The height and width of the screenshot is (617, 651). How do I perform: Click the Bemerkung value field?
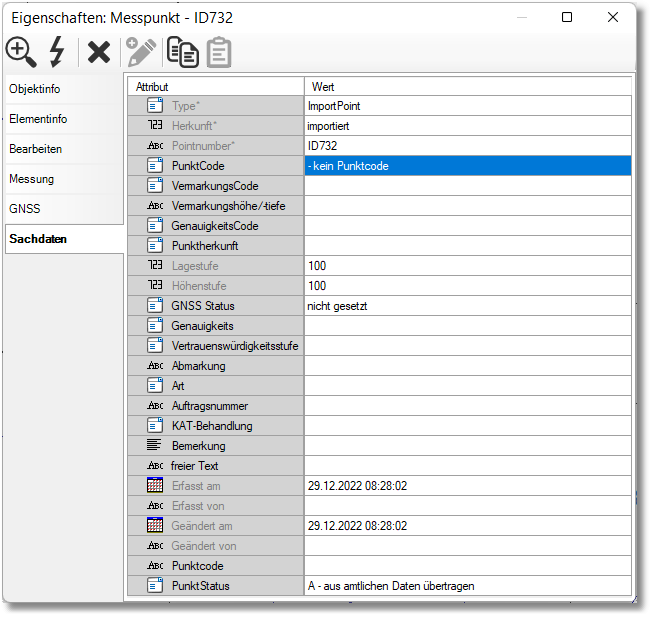[467, 446]
